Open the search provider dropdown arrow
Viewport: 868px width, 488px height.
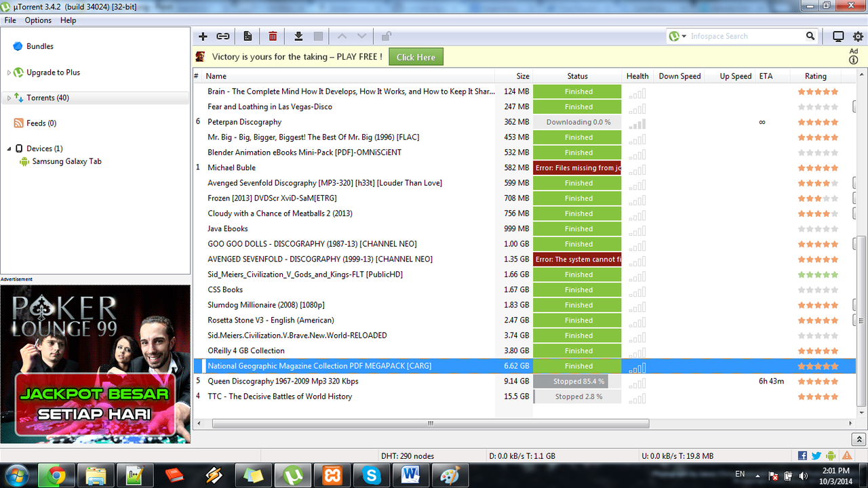click(684, 37)
